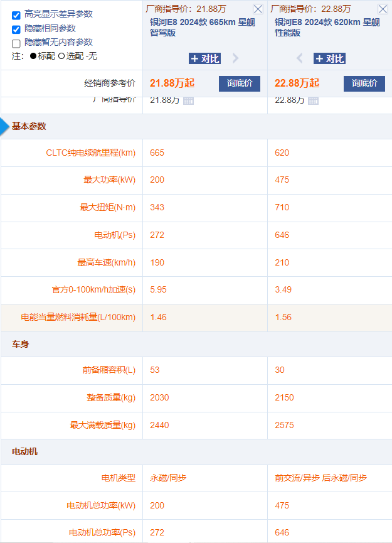Click the 2575 max load value
The width and height of the screenshot is (392, 543).
coord(284,425)
